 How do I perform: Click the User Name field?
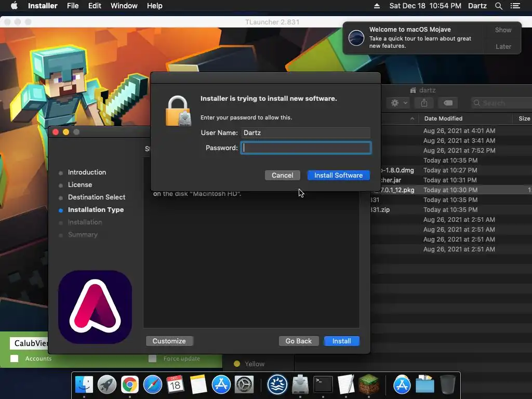[305, 132]
